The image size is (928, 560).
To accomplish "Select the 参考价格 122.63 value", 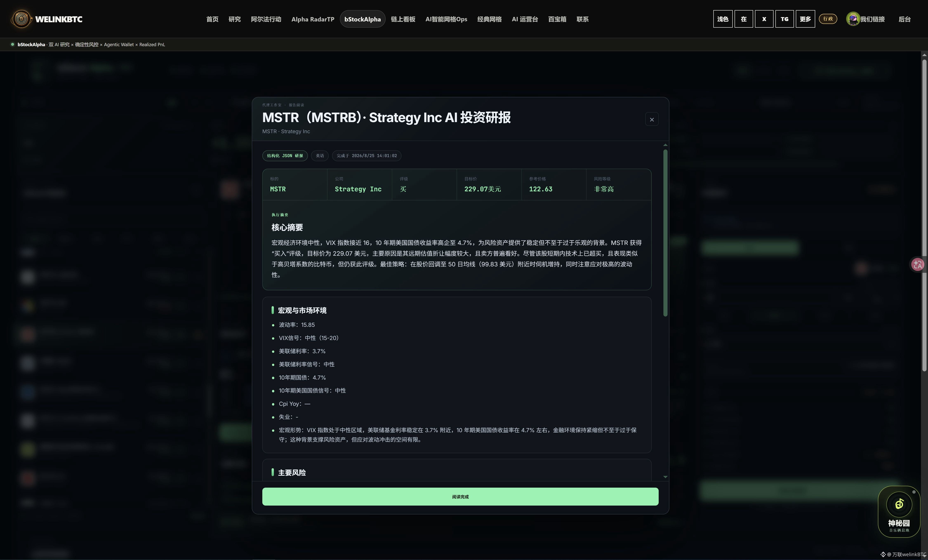I will [541, 189].
